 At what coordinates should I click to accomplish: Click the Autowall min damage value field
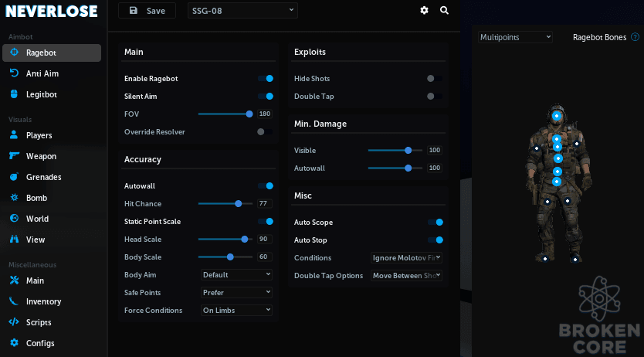tap(435, 168)
